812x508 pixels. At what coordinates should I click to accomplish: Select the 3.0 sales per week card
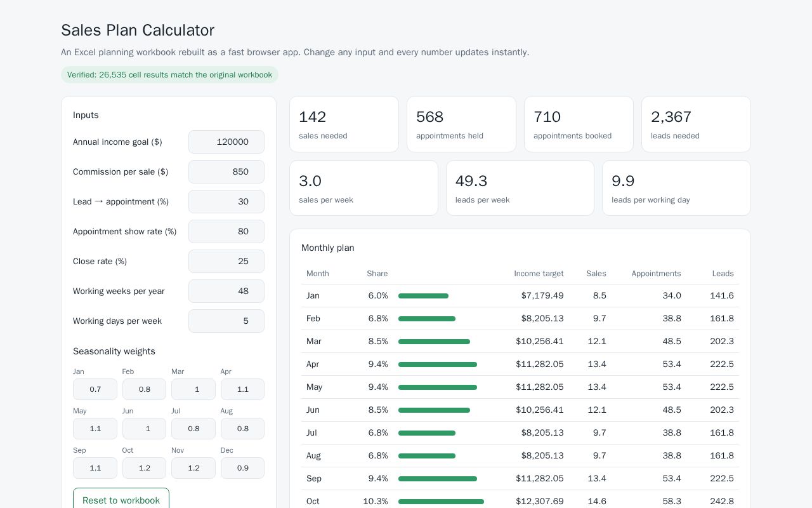[x=363, y=188]
